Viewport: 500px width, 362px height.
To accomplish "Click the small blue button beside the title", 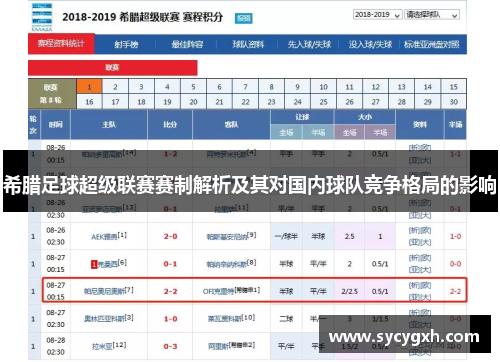I will click(x=243, y=18).
